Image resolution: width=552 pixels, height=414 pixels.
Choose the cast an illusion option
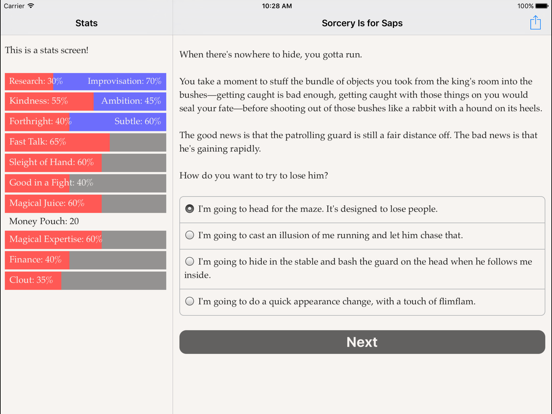point(362,236)
